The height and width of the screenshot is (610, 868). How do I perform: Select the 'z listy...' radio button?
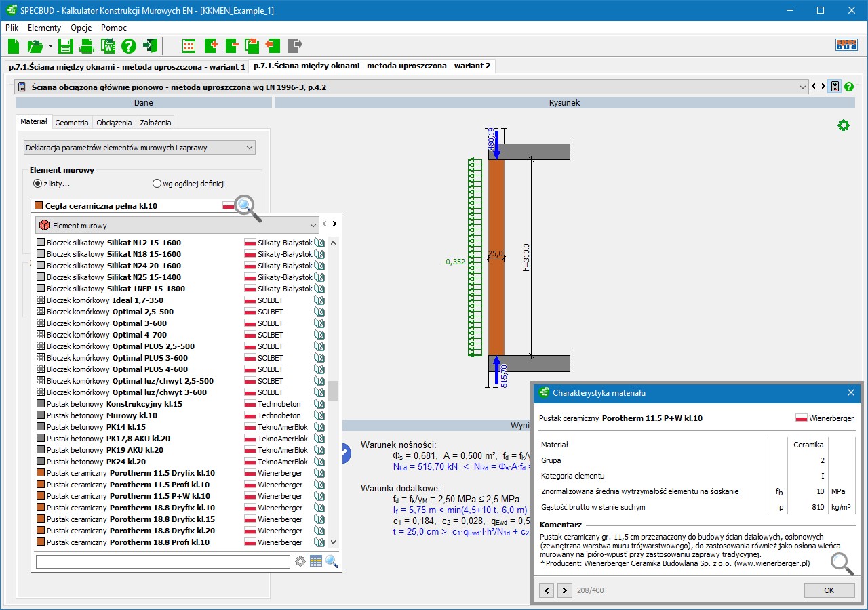click(37, 184)
